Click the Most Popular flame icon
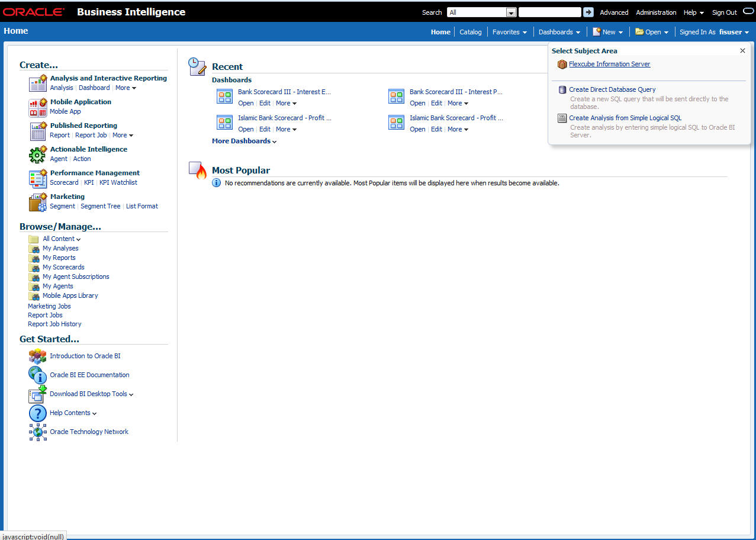The height and width of the screenshot is (540, 756). tap(198, 170)
